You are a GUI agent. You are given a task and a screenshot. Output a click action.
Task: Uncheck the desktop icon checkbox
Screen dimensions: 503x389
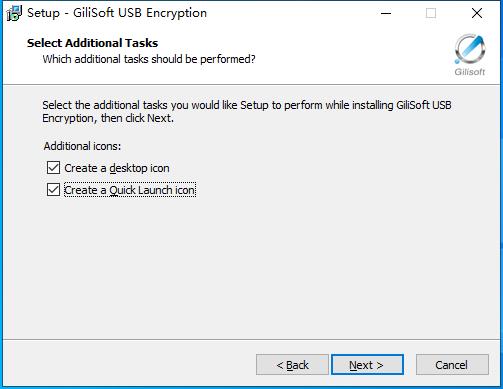coord(53,168)
